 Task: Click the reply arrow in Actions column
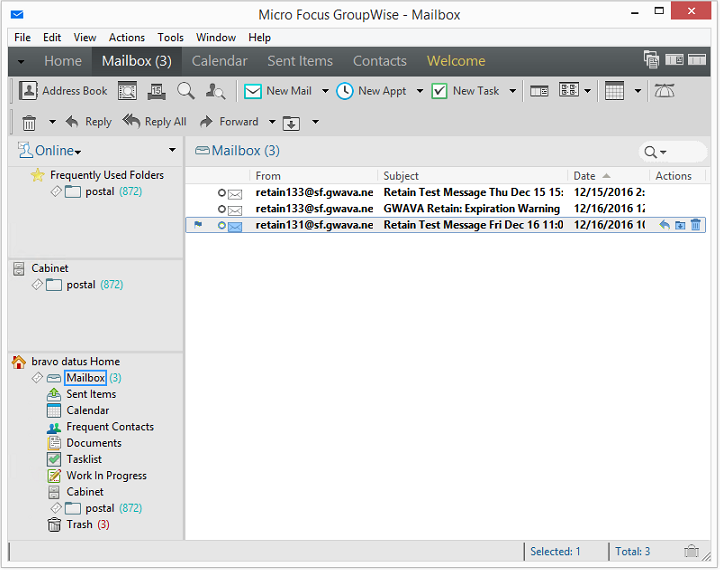664,226
